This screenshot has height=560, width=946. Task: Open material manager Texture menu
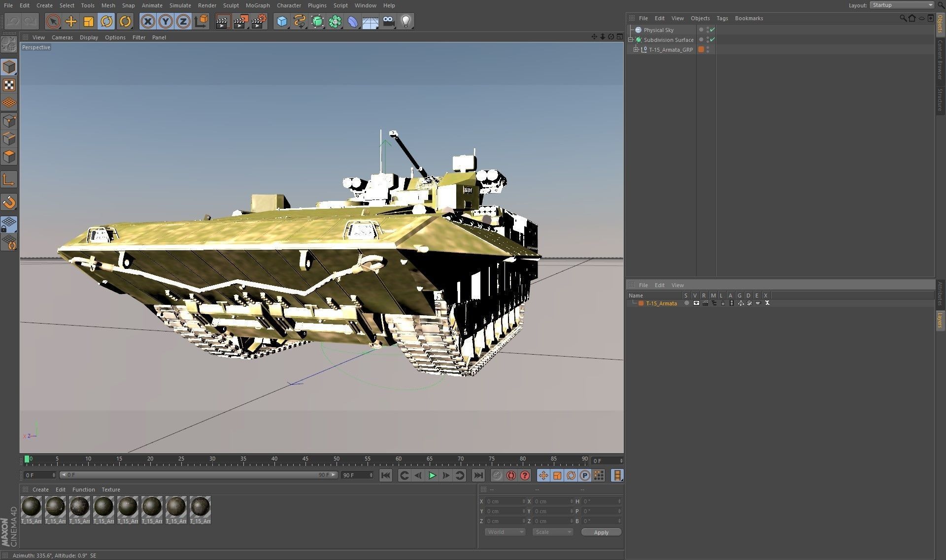(x=111, y=490)
